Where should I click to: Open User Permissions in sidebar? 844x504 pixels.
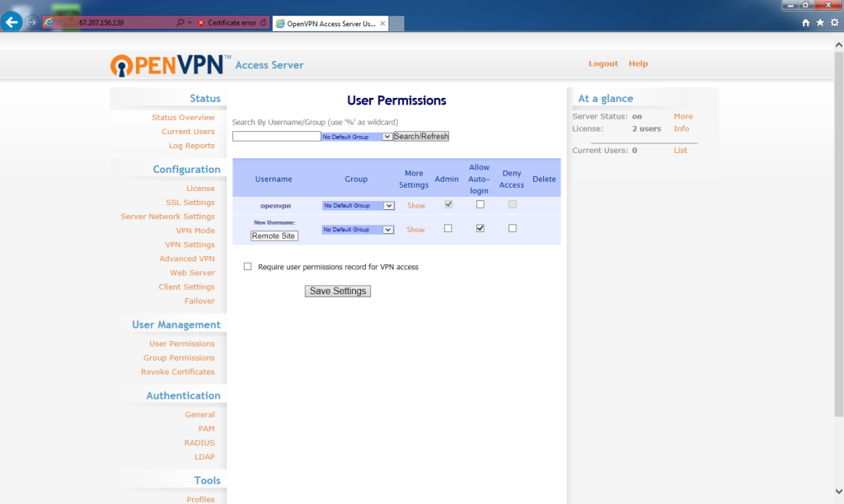[x=182, y=343]
